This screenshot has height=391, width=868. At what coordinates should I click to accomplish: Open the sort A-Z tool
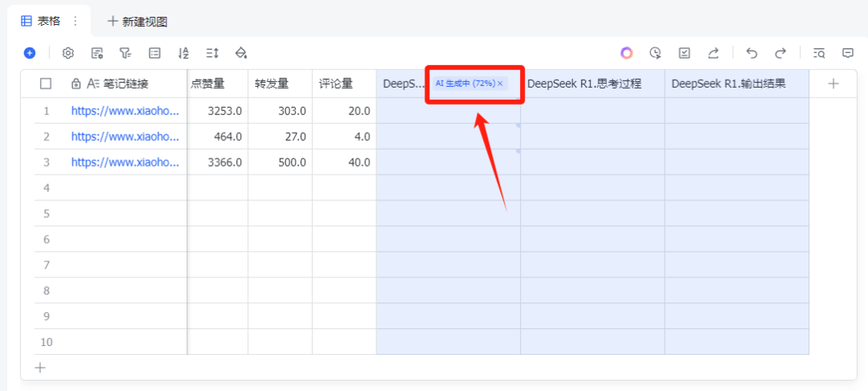[183, 53]
